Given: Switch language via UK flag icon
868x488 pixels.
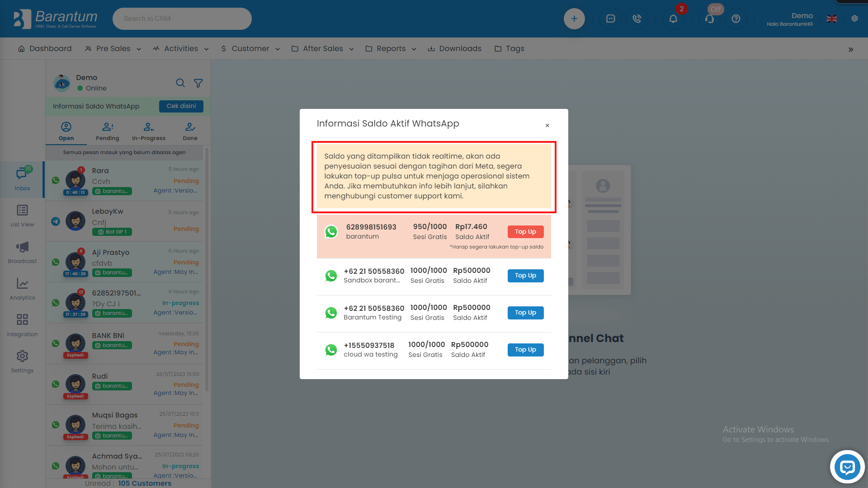Looking at the screenshot, I should (832, 19).
